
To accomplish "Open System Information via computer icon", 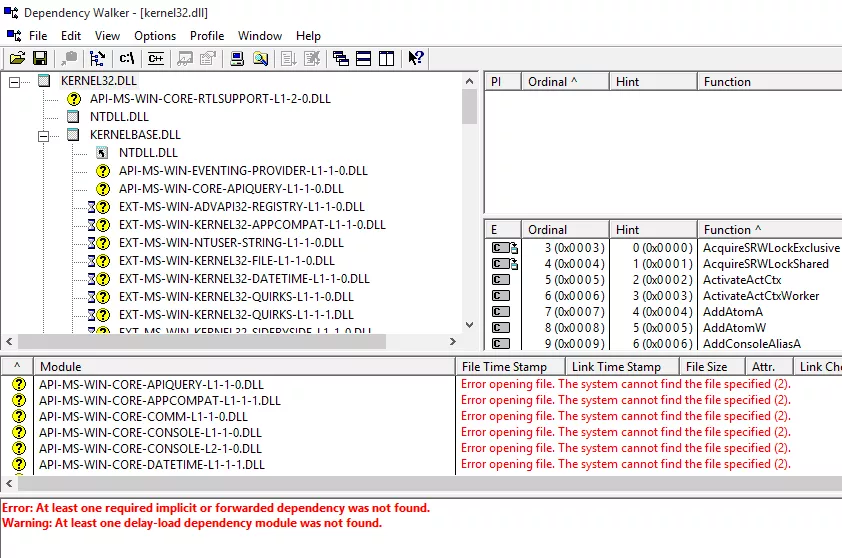I will (x=237, y=58).
